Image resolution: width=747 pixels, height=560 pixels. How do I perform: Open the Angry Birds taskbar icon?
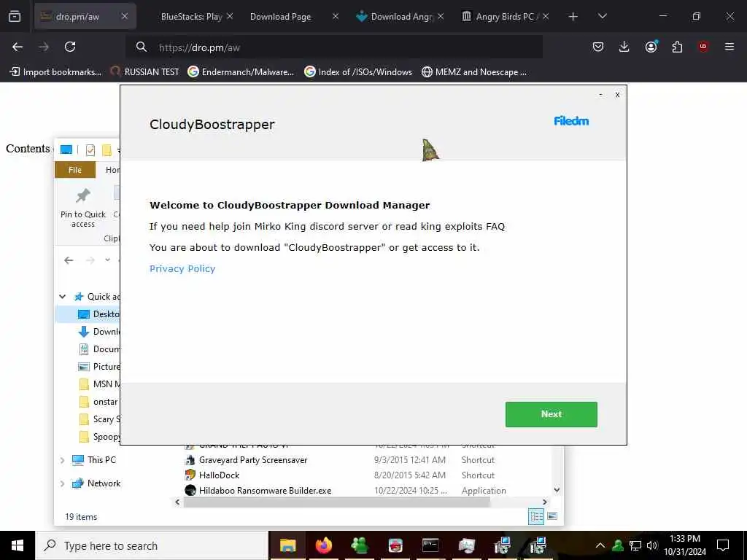[395, 545]
